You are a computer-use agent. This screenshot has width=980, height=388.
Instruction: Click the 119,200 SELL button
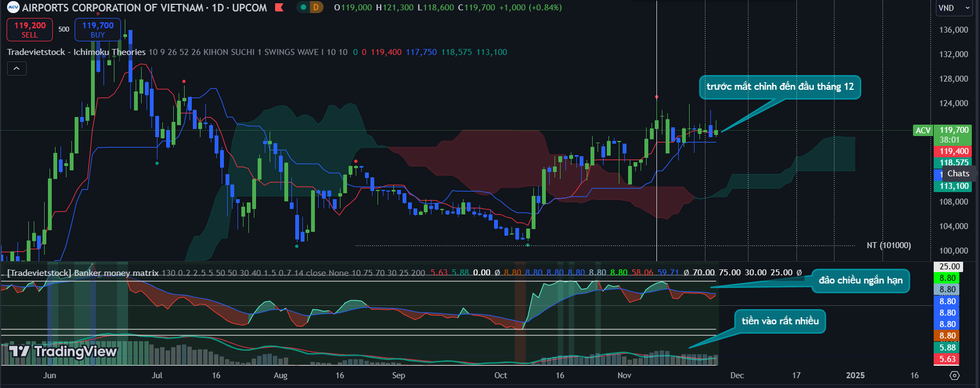click(x=29, y=30)
